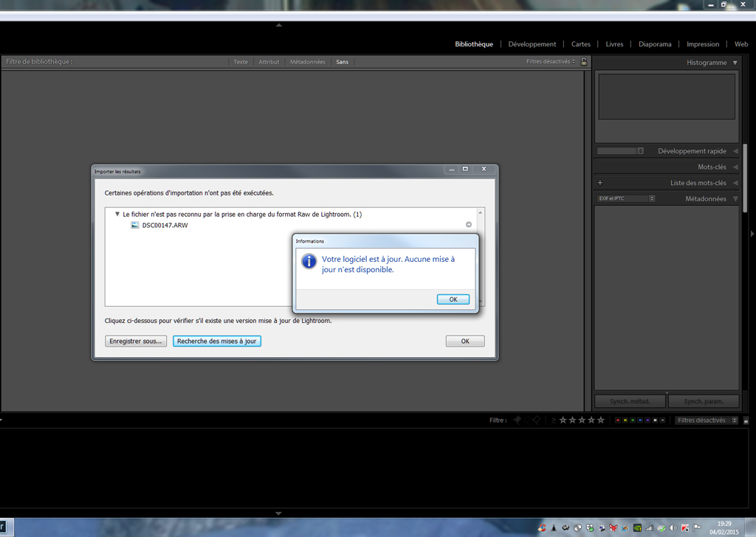
Task: Expand the Mots-clés panel
Action: [x=735, y=167]
